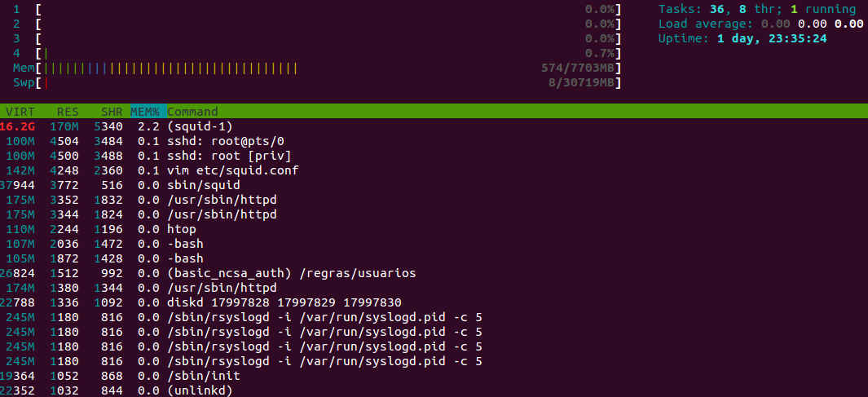The image size is (868, 397).
Task: Click the Command column header
Action: tap(192, 112)
